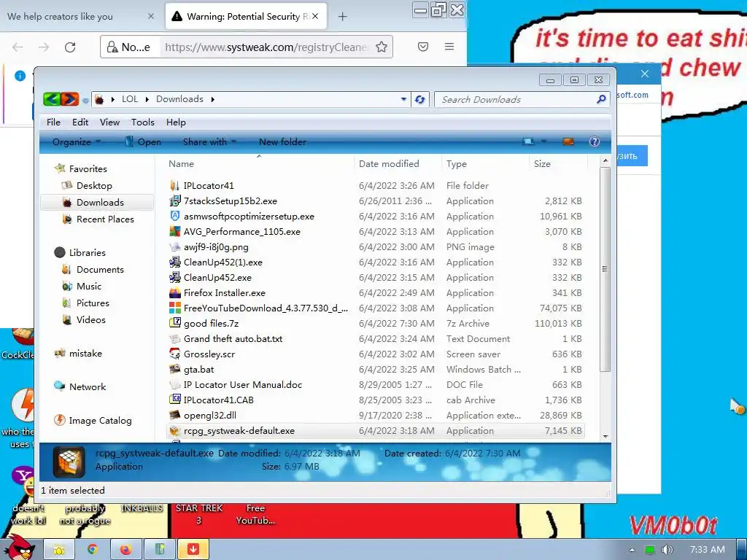Image resolution: width=747 pixels, height=560 pixels.
Task: Open the Help menu
Action: tap(176, 122)
